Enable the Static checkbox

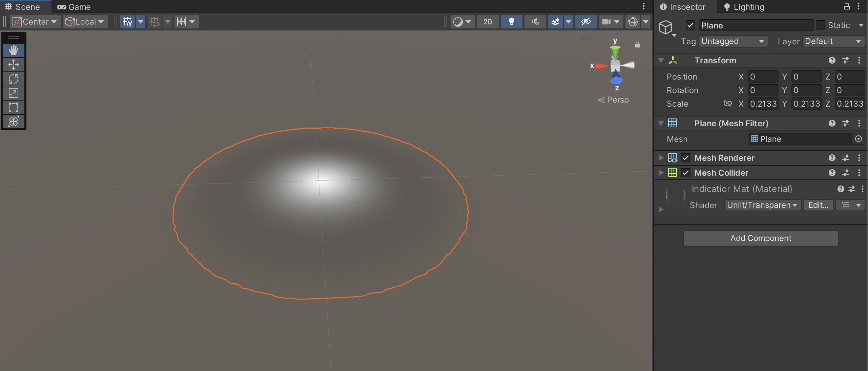point(820,25)
